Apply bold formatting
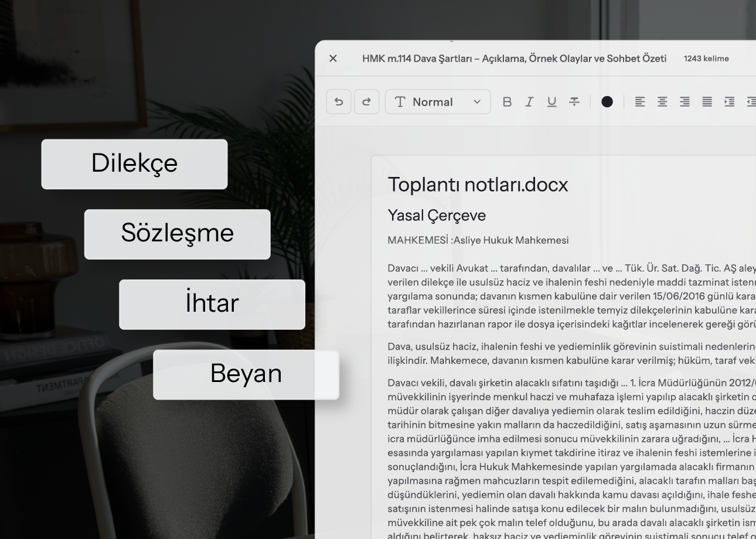756x539 pixels. [x=507, y=102]
